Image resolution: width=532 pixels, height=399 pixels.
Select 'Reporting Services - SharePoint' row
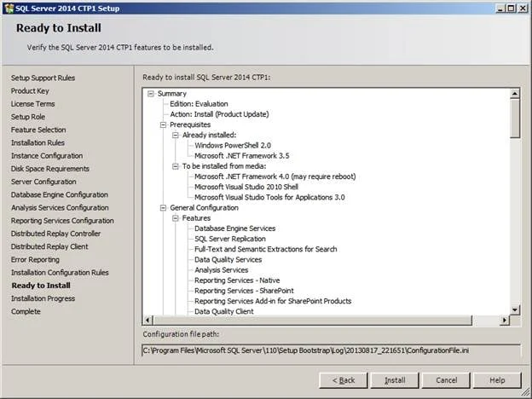(244, 291)
